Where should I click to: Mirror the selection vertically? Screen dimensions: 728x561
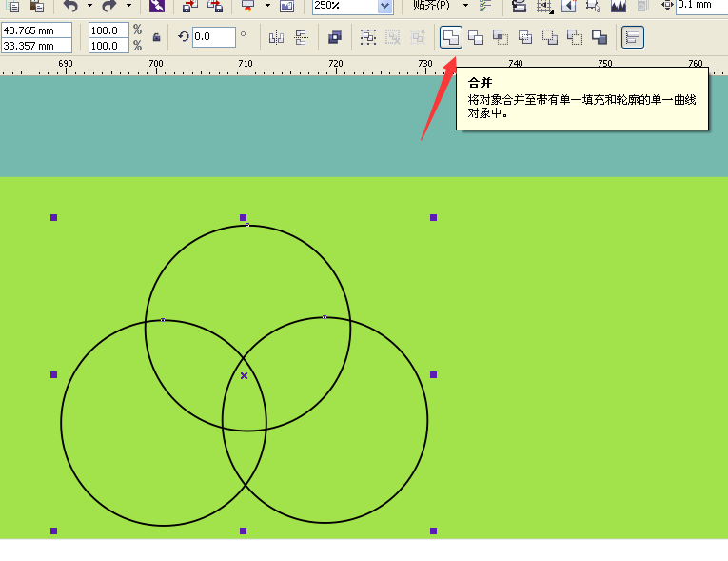tap(302, 37)
